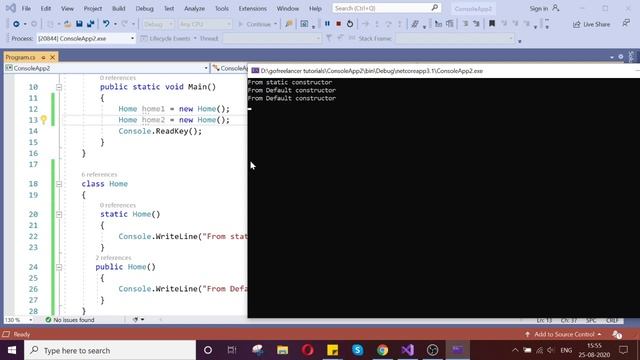The width and height of the screenshot is (640, 360).
Task: Click the Visual Studio taskbar icon
Action: tap(408, 350)
